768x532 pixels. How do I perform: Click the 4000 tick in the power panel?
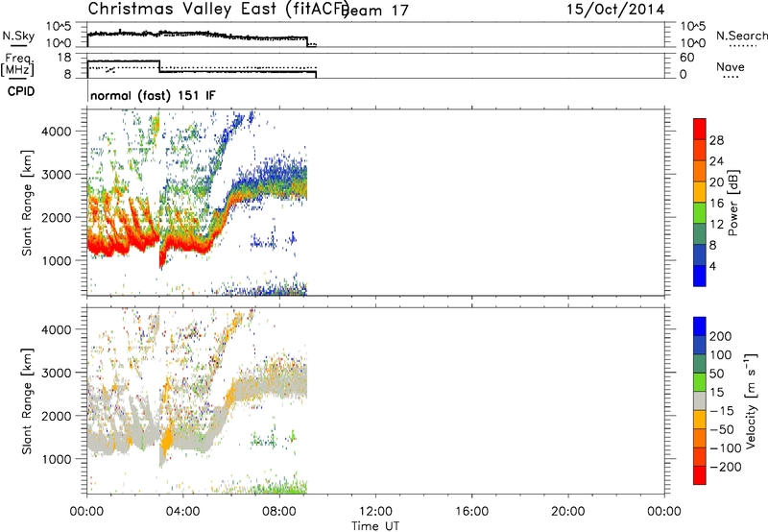coord(57,132)
